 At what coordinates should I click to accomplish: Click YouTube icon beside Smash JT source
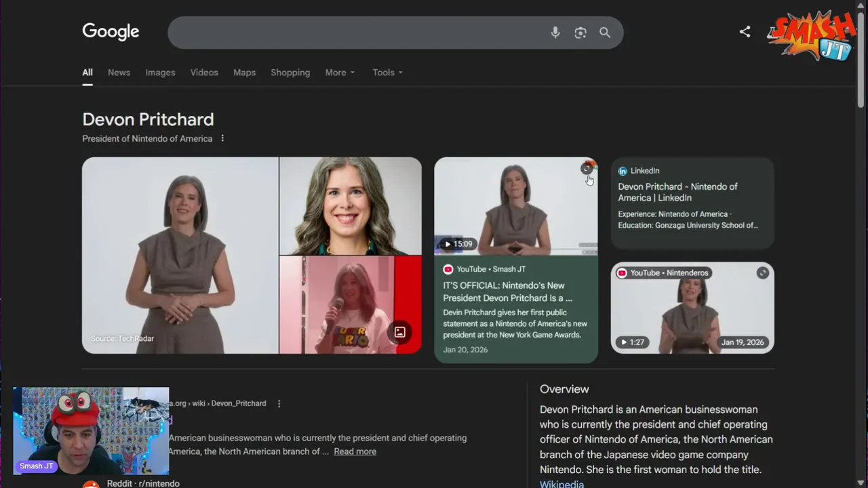(x=448, y=269)
